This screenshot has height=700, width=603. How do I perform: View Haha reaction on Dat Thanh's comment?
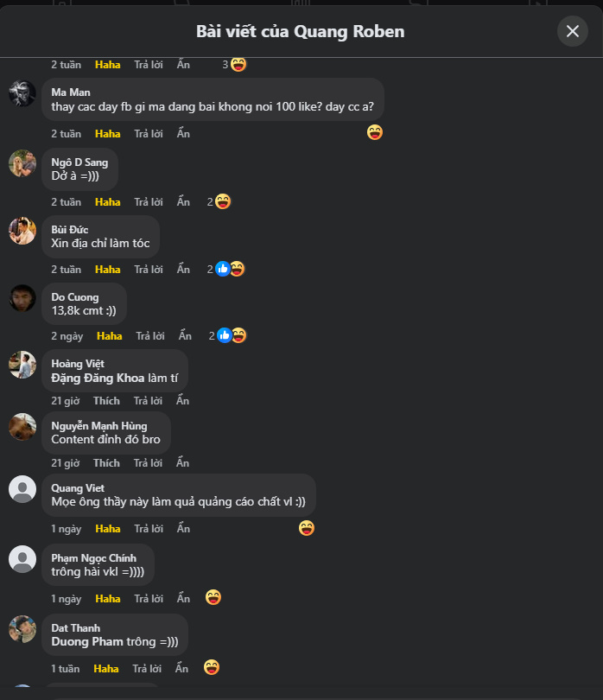212,668
